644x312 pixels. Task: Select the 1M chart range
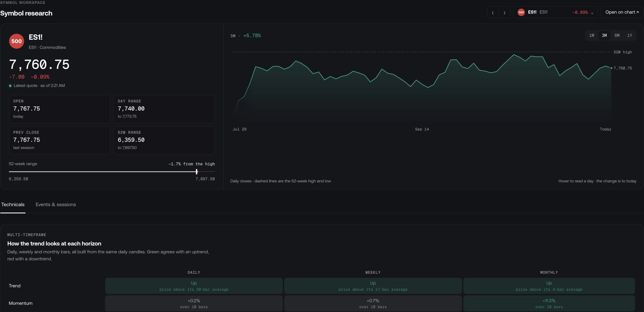591,35
